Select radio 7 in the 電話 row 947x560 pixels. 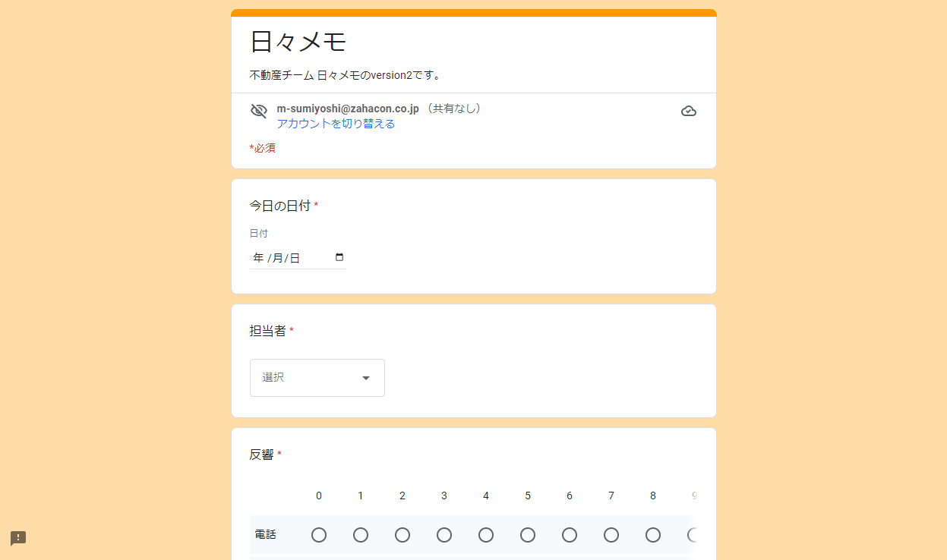click(611, 535)
